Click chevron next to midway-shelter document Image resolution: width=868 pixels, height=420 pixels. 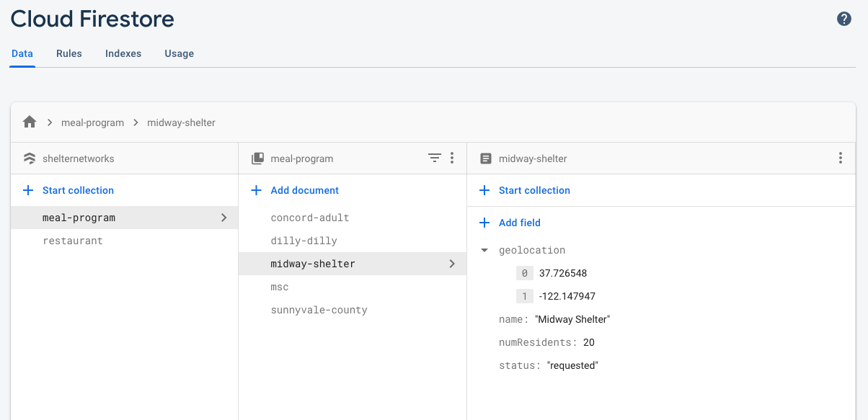452,264
